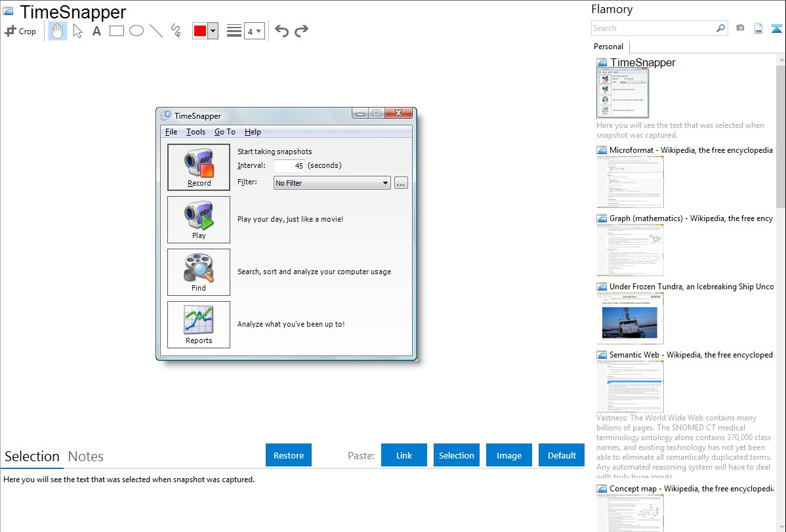Click the Paste Link button
The height and width of the screenshot is (532, 786).
coord(404,455)
